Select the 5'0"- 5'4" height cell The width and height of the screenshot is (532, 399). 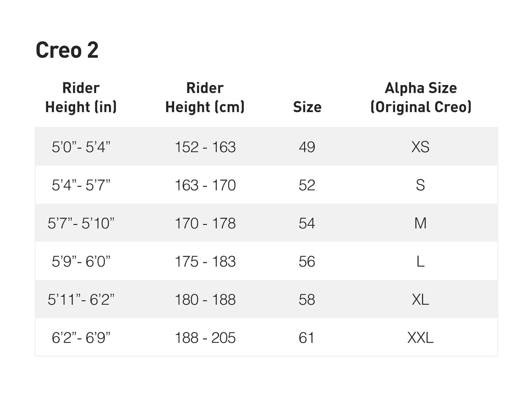pos(81,147)
